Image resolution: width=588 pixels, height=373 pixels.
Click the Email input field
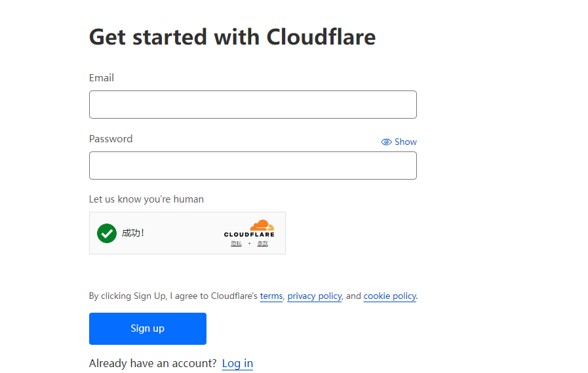(x=252, y=105)
